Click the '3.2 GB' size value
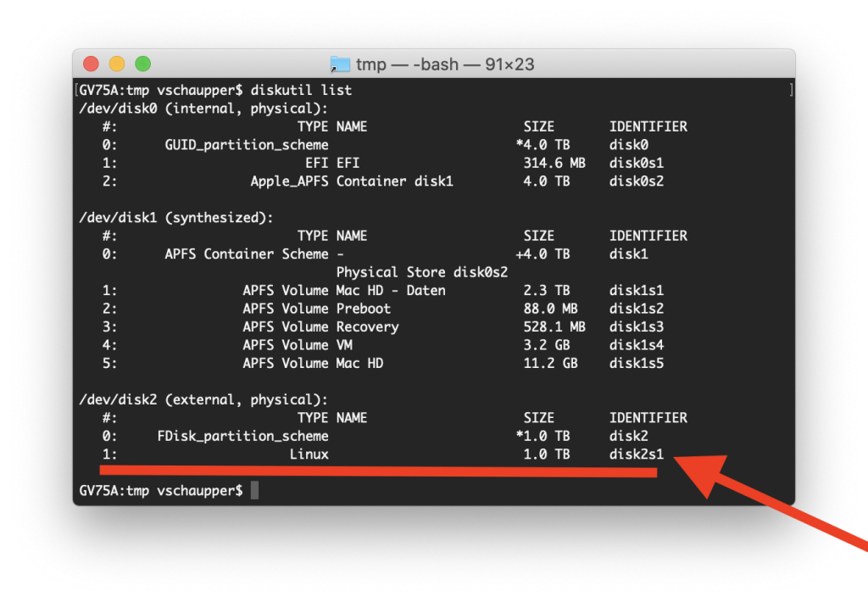Viewport: 868px width, 602px height. pyautogui.click(x=547, y=345)
